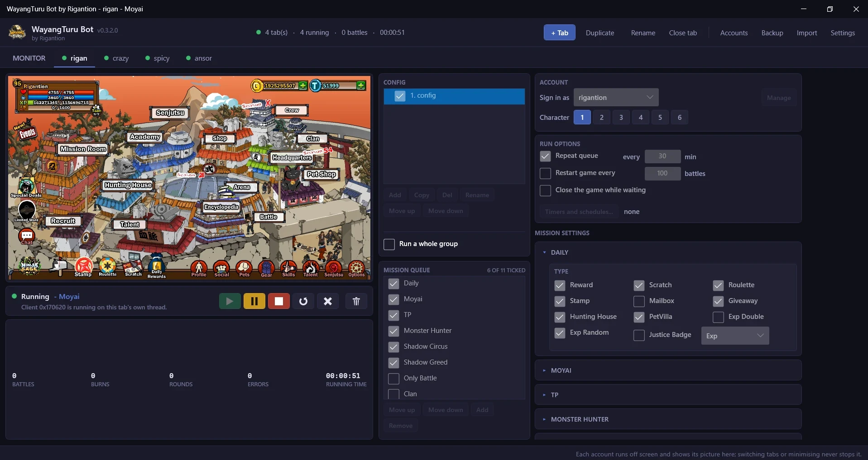
Task: Select character slot 3
Action: 621,118
